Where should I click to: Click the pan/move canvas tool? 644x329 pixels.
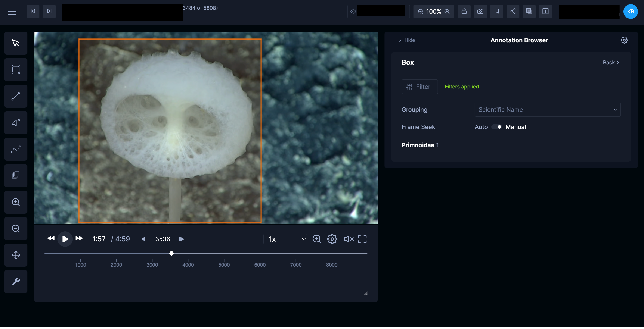(16, 255)
